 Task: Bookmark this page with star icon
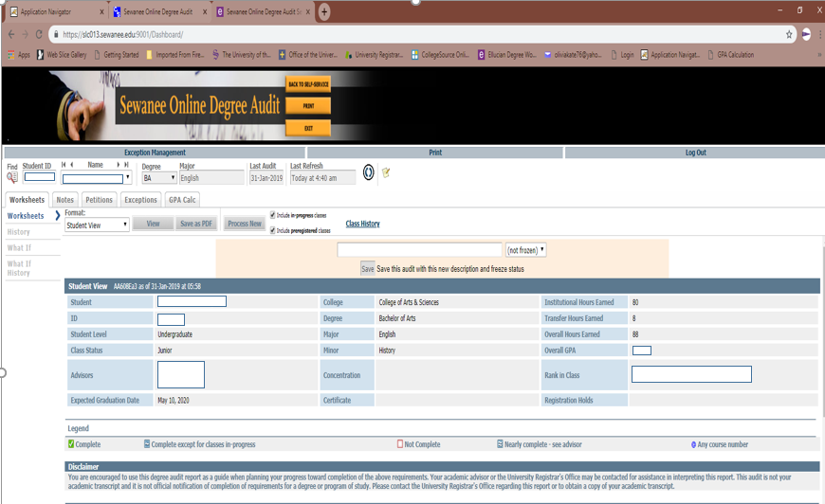[788, 34]
